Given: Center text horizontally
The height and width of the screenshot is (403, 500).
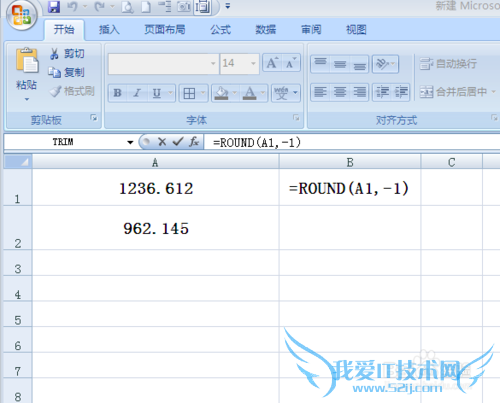Looking at the screenshot, I should tap(340, 92).
